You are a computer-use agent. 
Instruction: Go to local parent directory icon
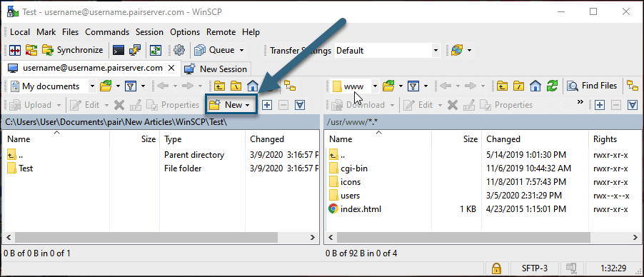coord(220,86)
